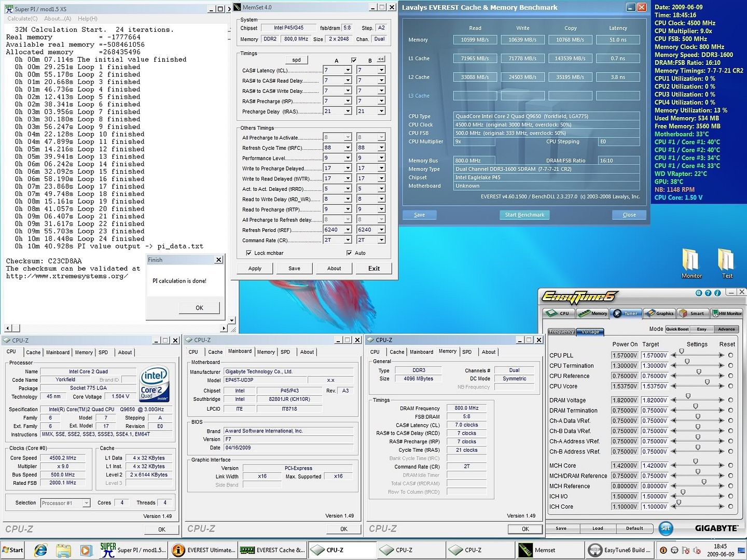Open CPU-Z processor Selection dropdown
This screenshot has width=747, height=560.
(86, 503)
